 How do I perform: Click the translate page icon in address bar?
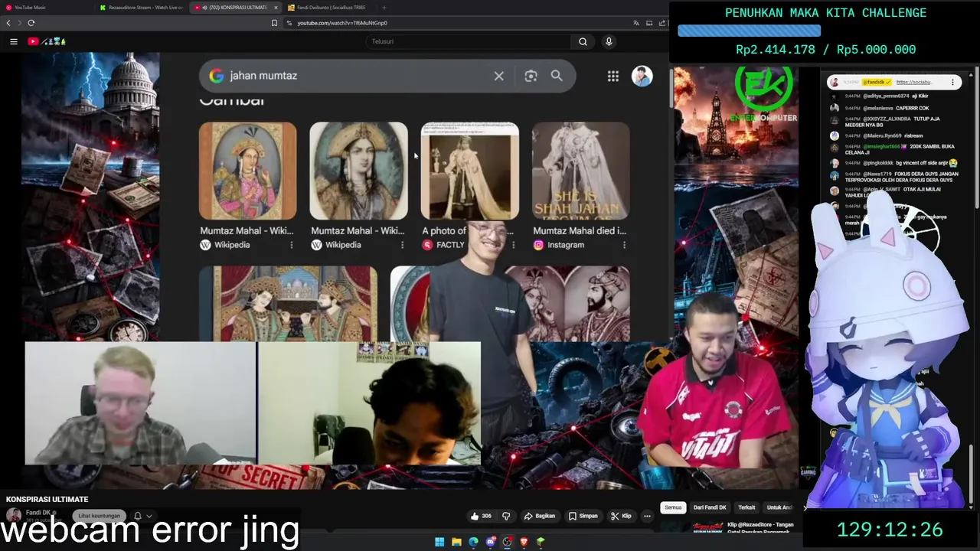(x=635, y=23)
